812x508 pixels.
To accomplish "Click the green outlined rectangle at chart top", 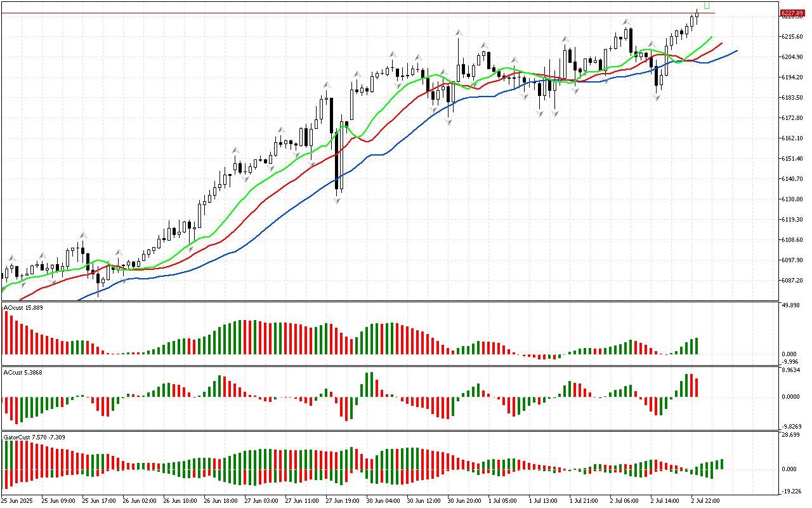I will point(707,5).
